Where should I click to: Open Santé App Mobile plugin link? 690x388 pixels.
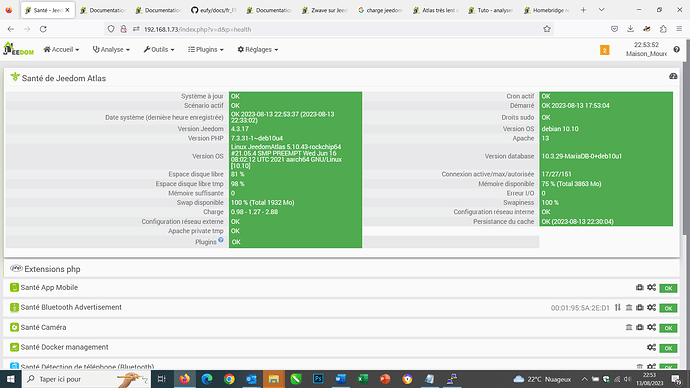coord(49,287)
